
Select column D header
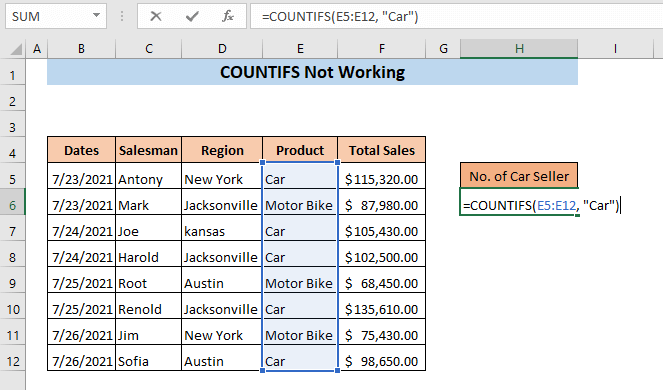pos(222,49)
